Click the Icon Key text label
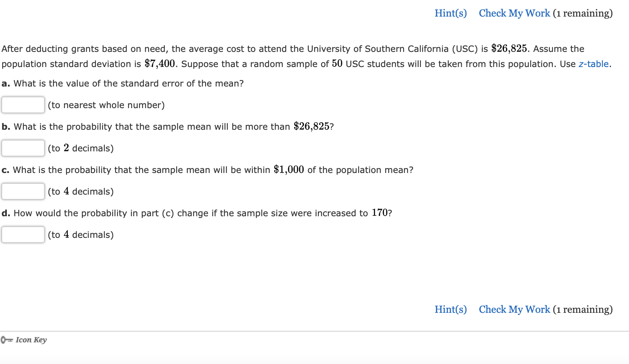Image resolution: width=629 pixels, height=364 pixels. [31, 340]
